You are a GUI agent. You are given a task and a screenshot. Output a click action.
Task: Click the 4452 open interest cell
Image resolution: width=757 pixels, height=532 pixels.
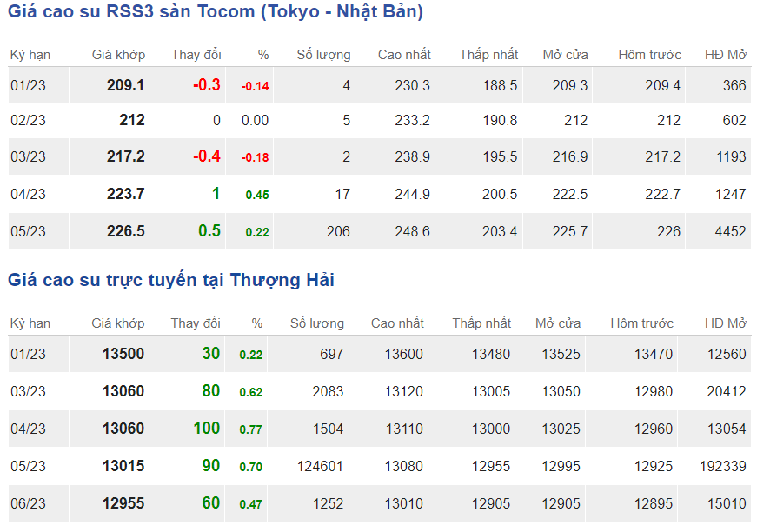(x=728, y=231)
